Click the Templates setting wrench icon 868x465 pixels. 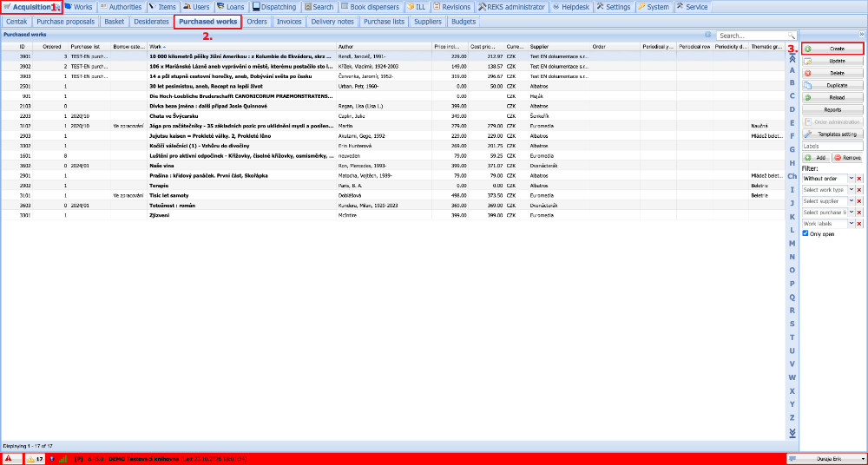(807, 134)
